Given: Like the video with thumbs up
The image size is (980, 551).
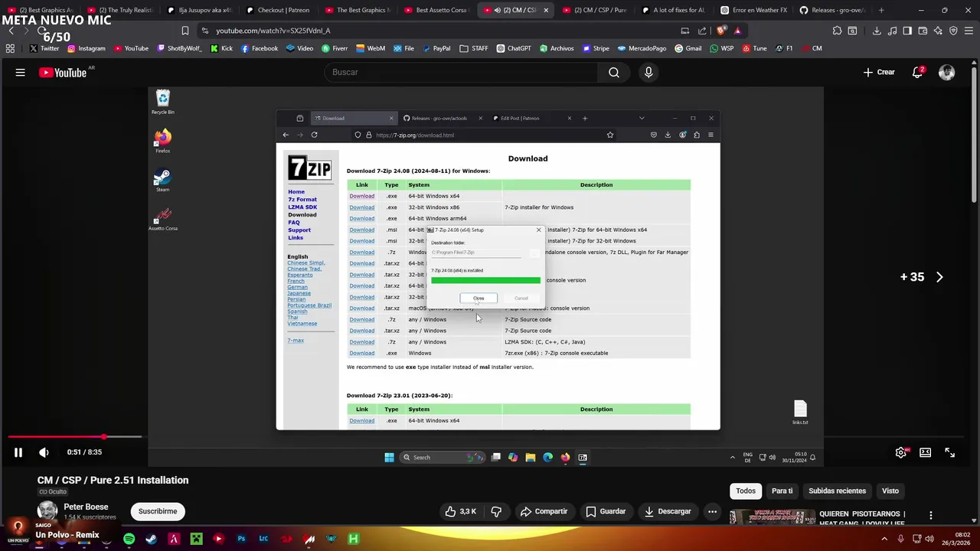Looking at the screenshot, I should coord(462,511).
